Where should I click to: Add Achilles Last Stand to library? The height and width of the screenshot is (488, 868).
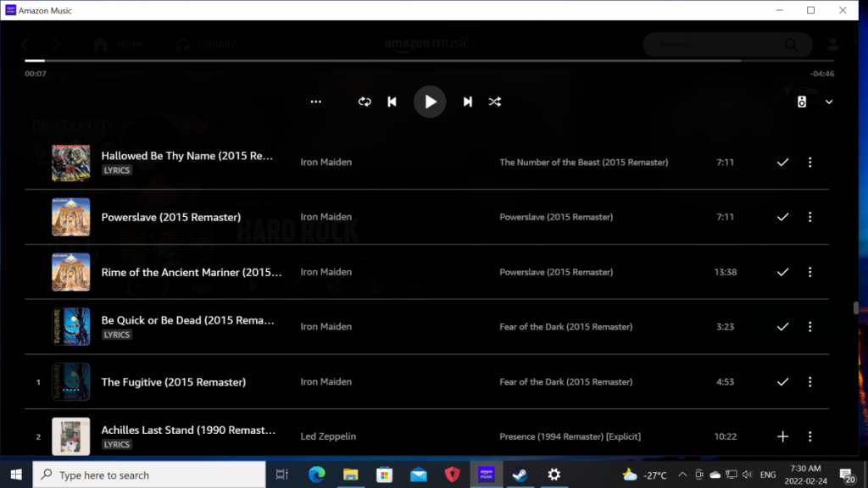tap(782, 436)
